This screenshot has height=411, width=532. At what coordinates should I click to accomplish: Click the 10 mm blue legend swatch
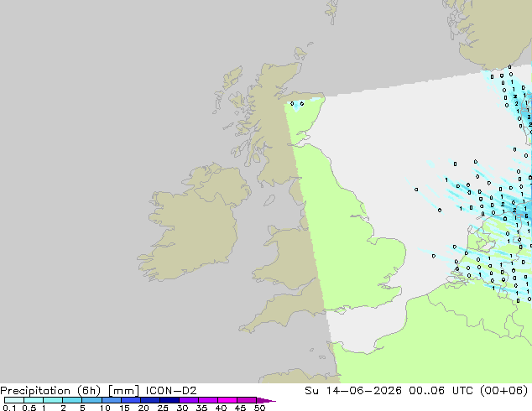point(112,400)
